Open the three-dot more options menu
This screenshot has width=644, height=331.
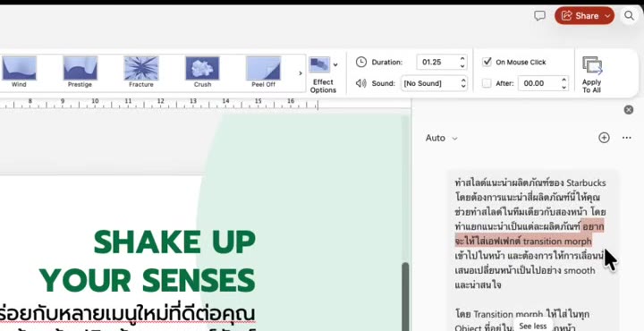coord(626,138)
